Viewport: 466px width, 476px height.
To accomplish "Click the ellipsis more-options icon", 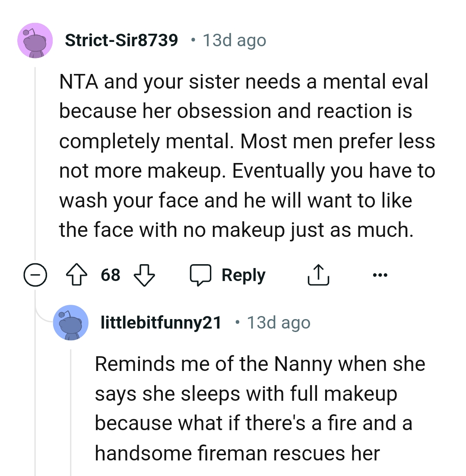I will 380,274.
